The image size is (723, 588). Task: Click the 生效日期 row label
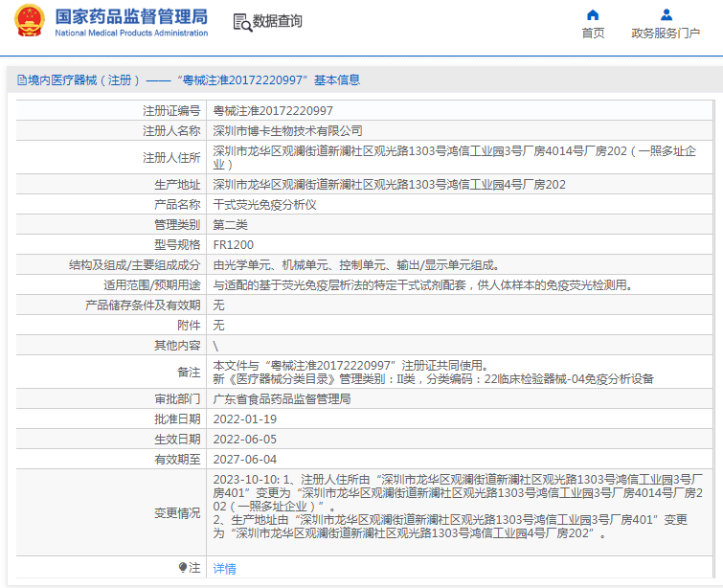(177, 440)
